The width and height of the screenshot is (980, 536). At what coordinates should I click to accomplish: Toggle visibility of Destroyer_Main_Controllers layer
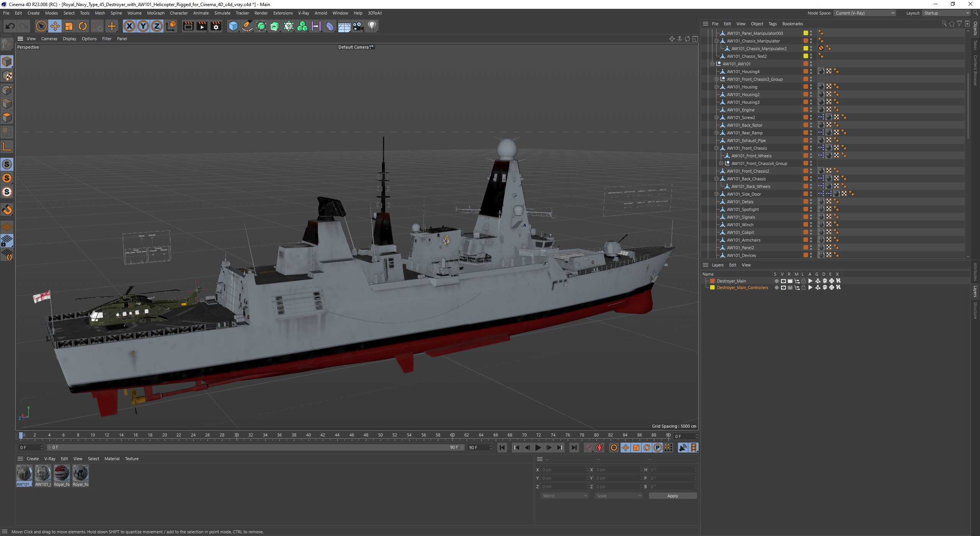click(x=783, y=288)
